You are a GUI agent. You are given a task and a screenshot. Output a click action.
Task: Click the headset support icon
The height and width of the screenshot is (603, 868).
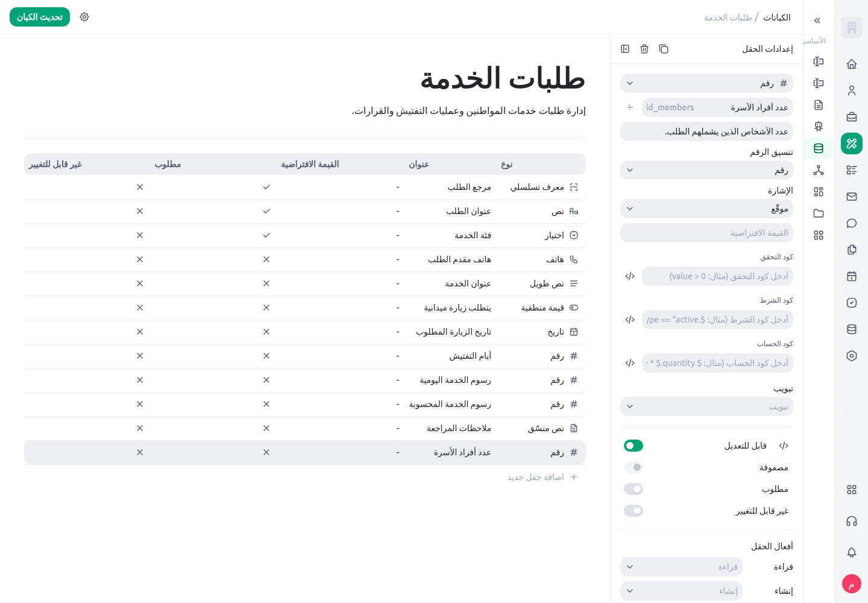(852, 521)
